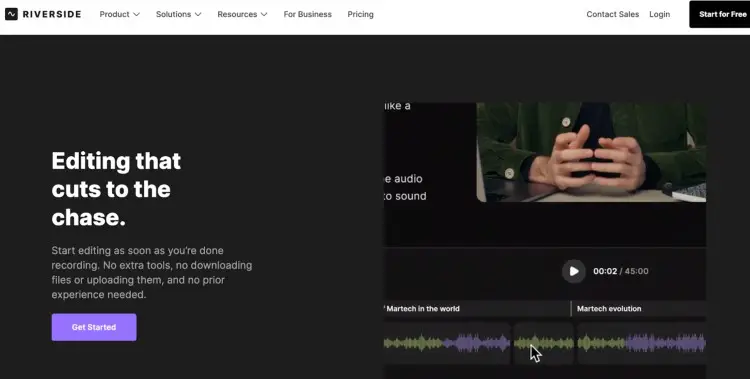
Task: Open the Product dropdown menu
Action: click(x=120, y=14)
